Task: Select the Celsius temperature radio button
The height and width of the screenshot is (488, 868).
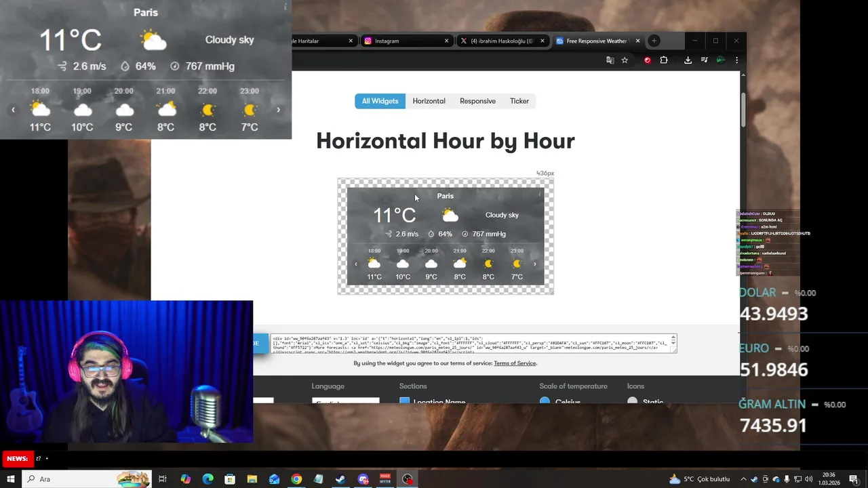Action: click(545, 401)
